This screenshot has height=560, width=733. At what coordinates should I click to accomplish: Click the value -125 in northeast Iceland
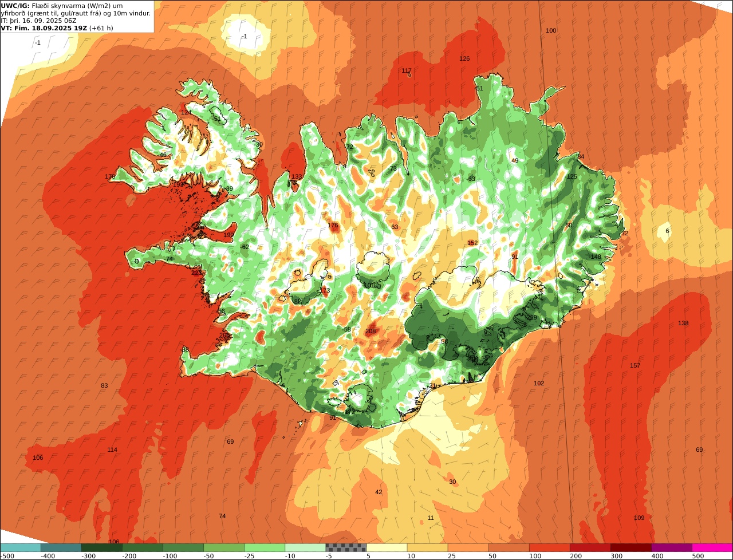(571, 177)
